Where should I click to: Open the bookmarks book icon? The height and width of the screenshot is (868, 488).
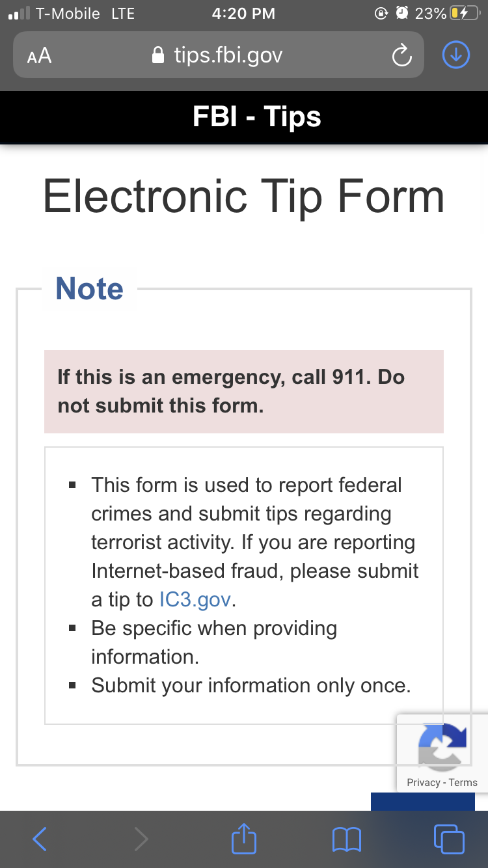[346, 839]
